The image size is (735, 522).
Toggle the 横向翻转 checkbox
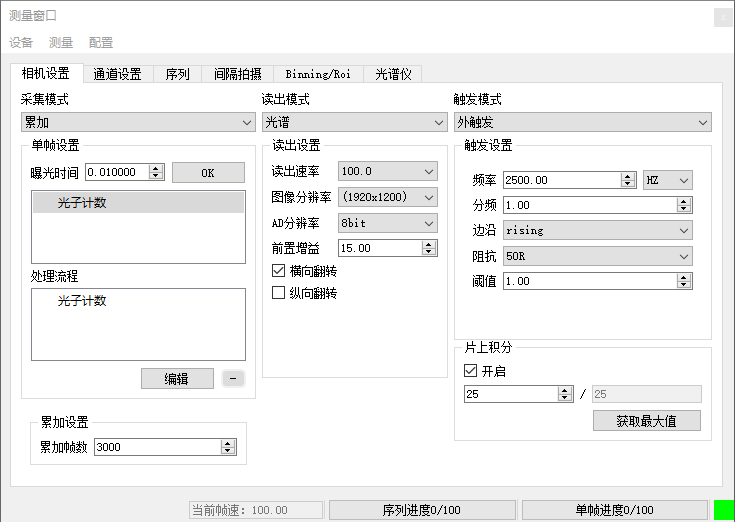click(x=279, y=271)
